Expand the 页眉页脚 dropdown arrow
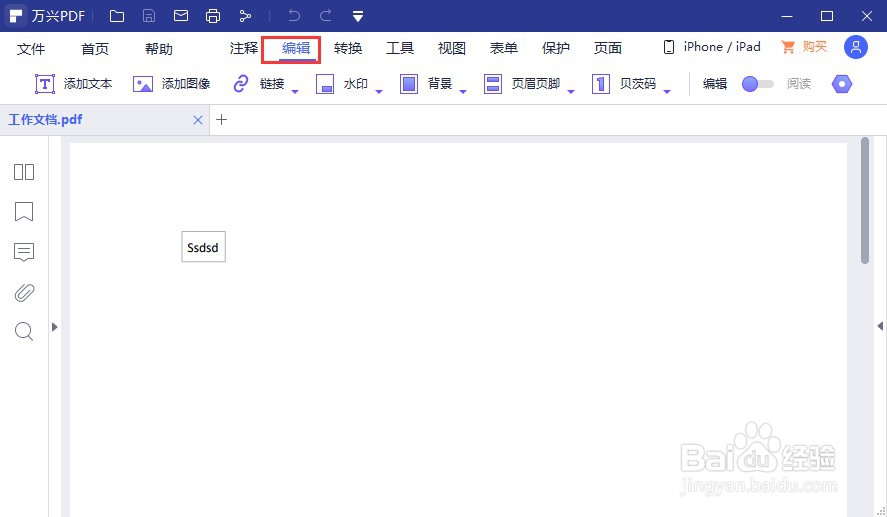 click(x=571, y=92)
